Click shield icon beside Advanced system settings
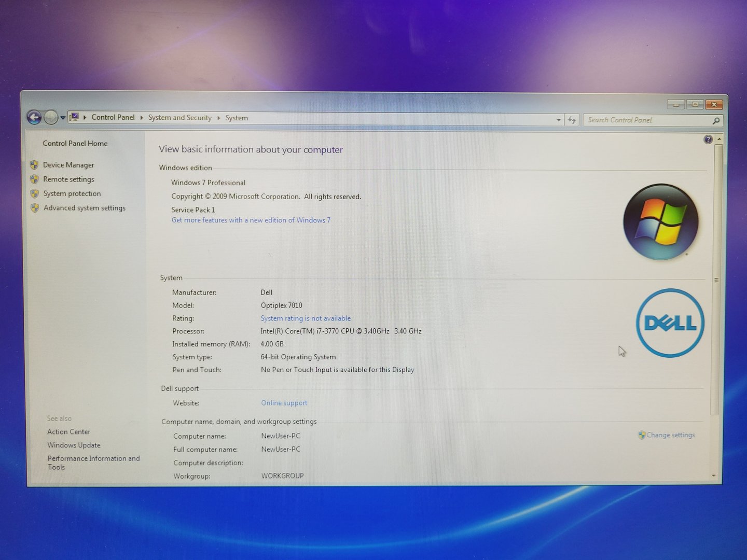747x560 pixels. coord(35,208)
